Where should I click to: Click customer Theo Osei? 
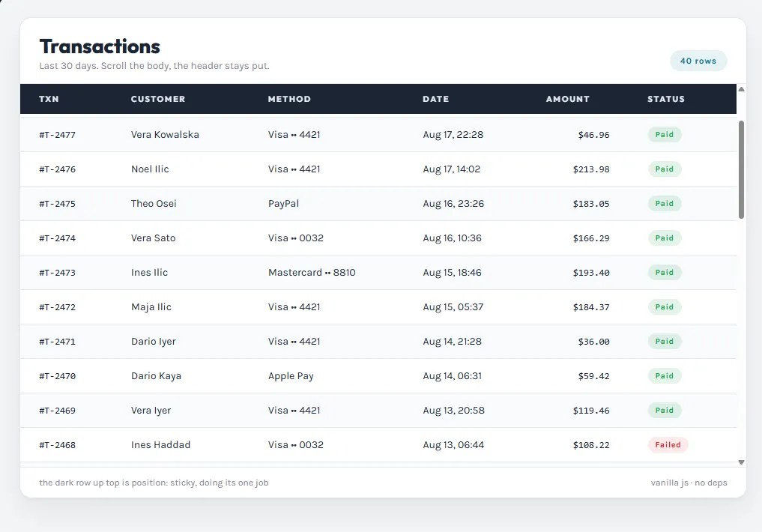(x=154, y=204)
